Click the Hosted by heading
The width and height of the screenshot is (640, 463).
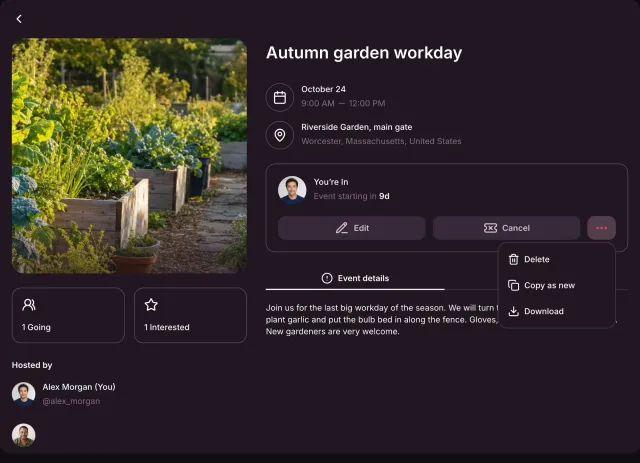pos(32,365)
